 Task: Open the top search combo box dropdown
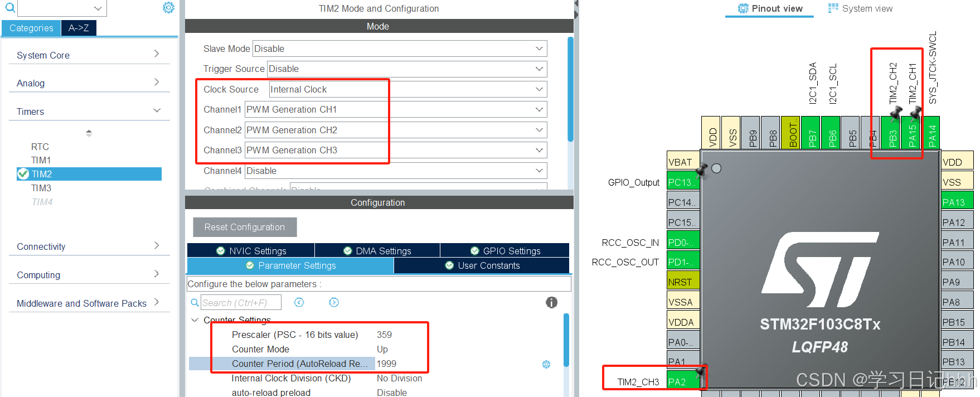pyautogui.click(x=98, y=8)
